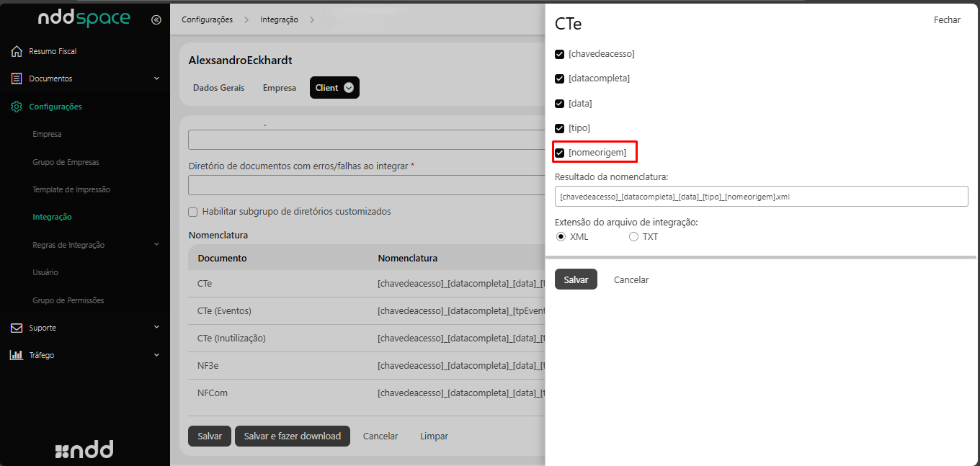Click the Resultado da nomenclatura field
980x466 pixels.
pyautogui.click(x=761, y=196)
